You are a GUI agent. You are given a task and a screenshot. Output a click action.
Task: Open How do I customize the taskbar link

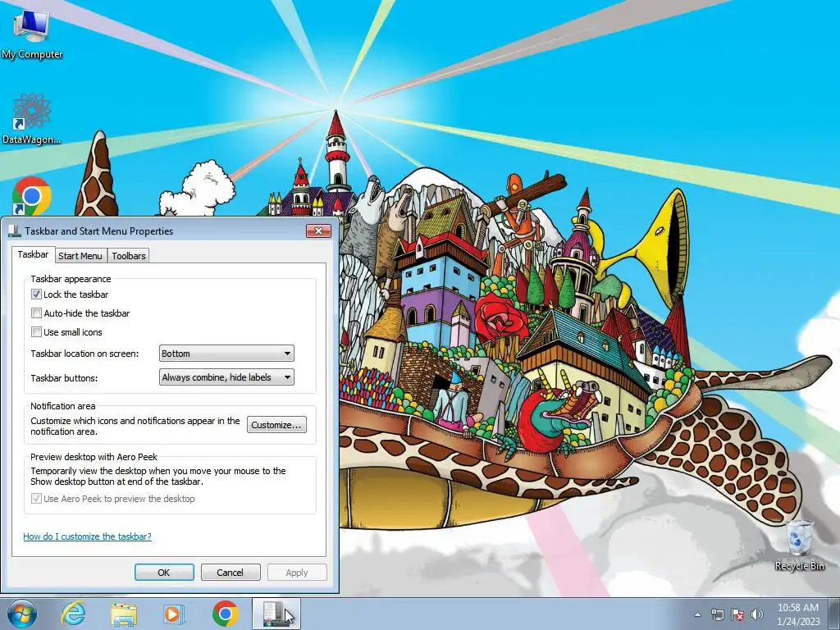[x=87, y=536]
